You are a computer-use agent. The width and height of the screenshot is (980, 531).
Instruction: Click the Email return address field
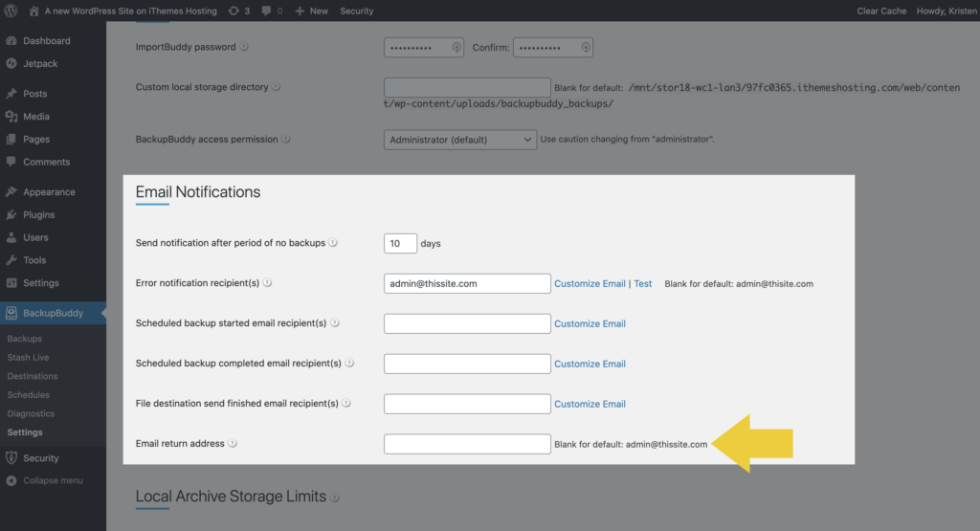pyautogui.click(x=467, y=444)
